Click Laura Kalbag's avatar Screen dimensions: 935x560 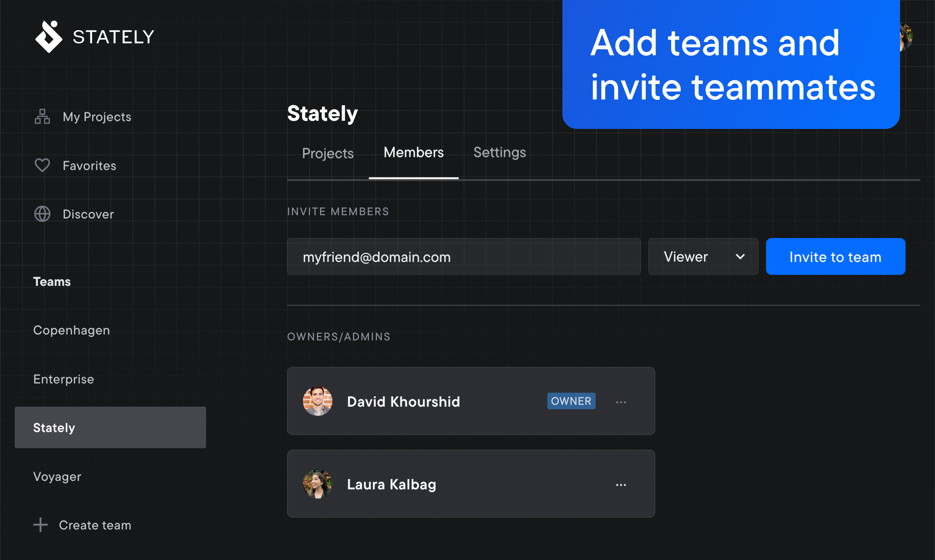[317, 484]
